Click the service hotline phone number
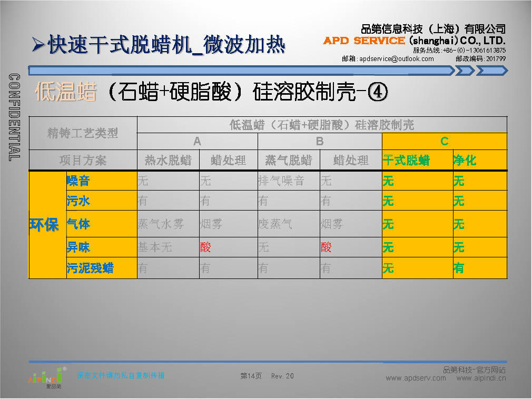The height and width of the screenshot is (399, 532). pyautogui.click(x=474, y=50)
